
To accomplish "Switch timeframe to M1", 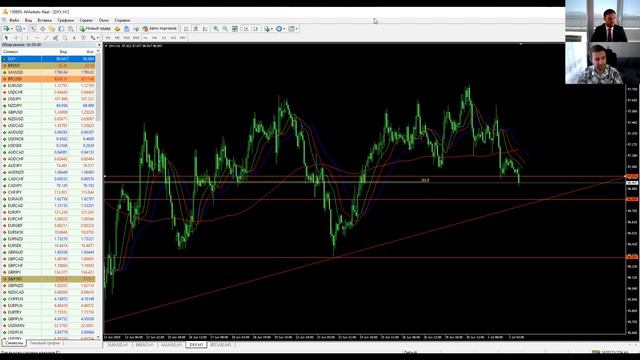I will tap(108, 38).
